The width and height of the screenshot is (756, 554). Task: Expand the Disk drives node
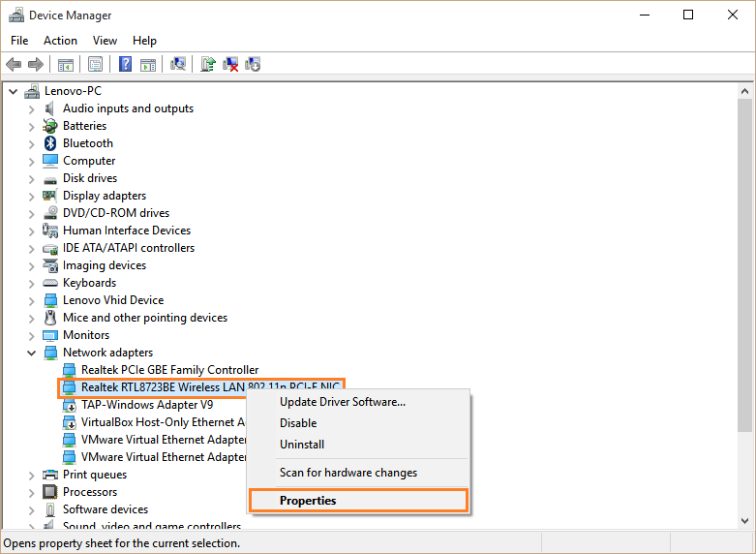point(32,178)
